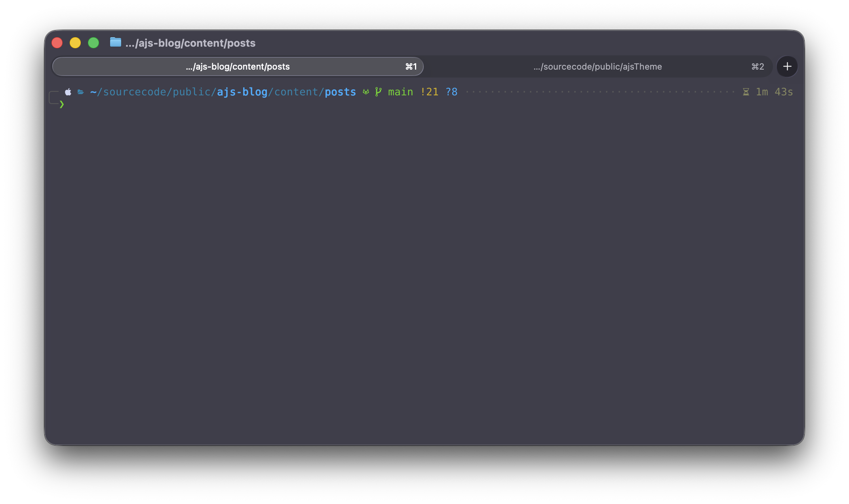This screenshot has width=849, height=504.
Task: Select the ajs-blog/content/posts tab
Action: (238, 66)
